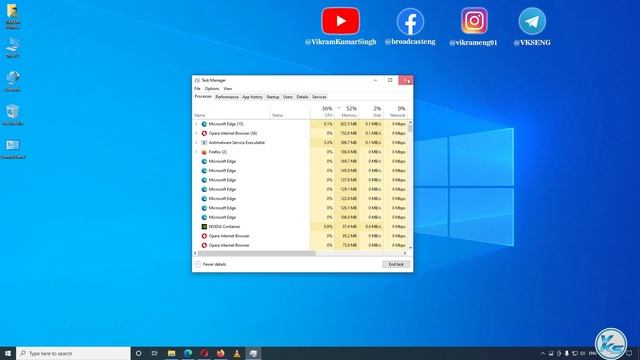Expand the Microsoft Edge (15) process group

coord(196,124)
